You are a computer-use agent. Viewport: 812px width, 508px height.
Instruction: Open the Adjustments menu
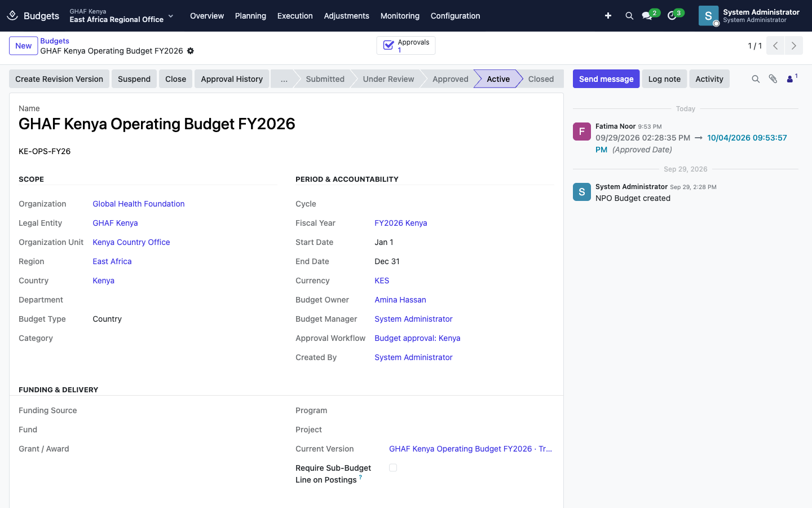[346, 16]
